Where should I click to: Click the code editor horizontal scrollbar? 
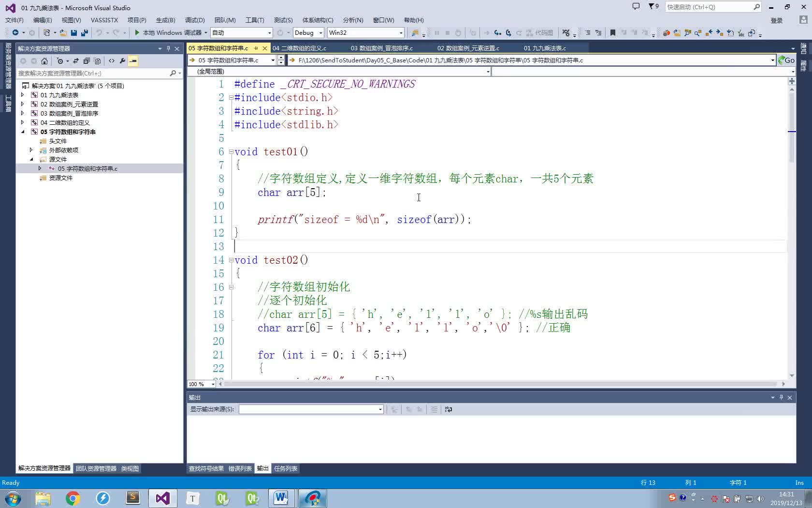501,384
